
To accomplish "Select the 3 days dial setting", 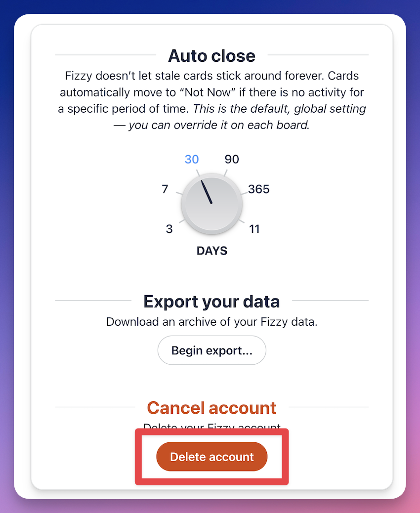I will [x=169, y=229].
